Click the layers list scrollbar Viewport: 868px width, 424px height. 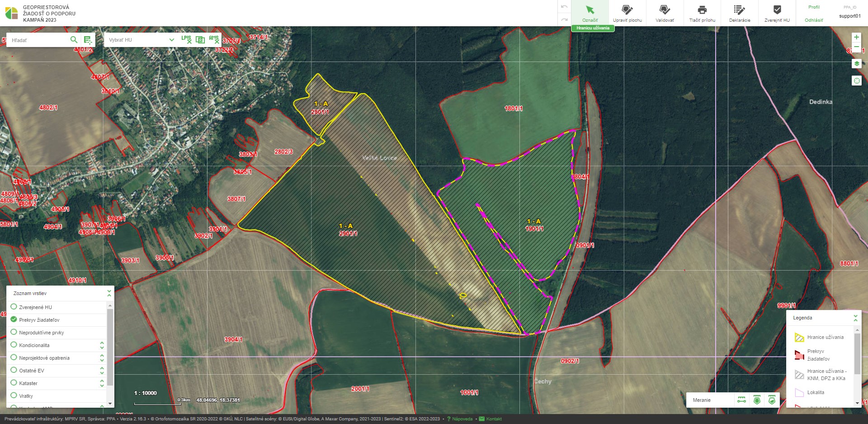110,348
